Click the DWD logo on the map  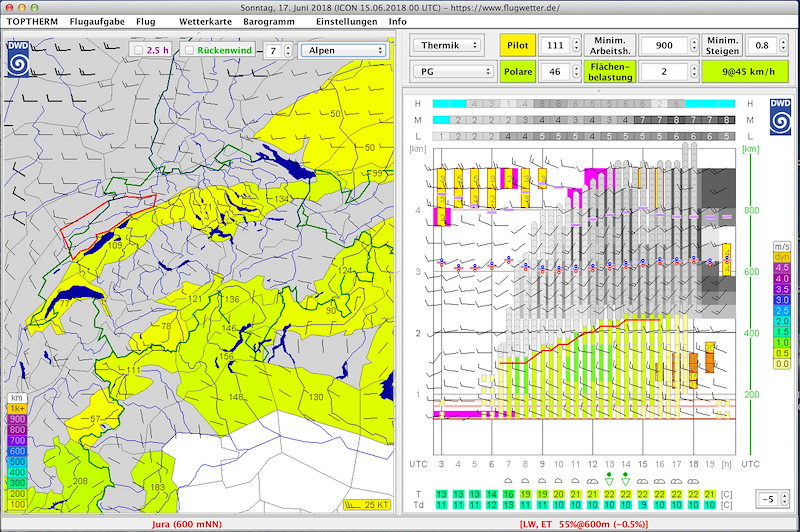18,59
